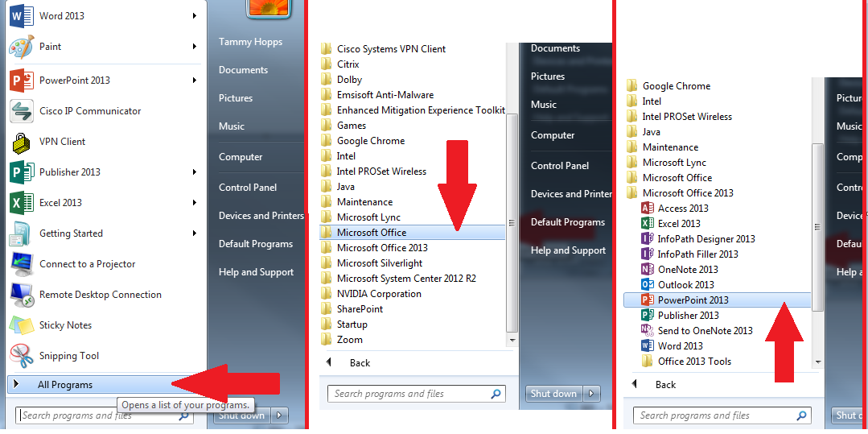Click Send to OneNote 2013 icon
This screenshot has height=434, width=868.
(x=647, y=331)
